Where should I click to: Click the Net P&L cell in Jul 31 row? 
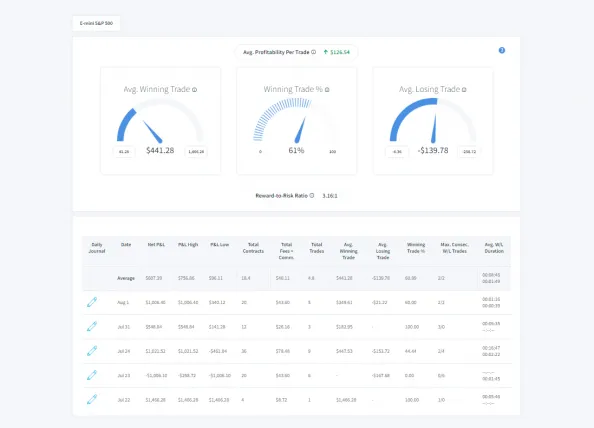pyautogui.click(x=154, y=326)
